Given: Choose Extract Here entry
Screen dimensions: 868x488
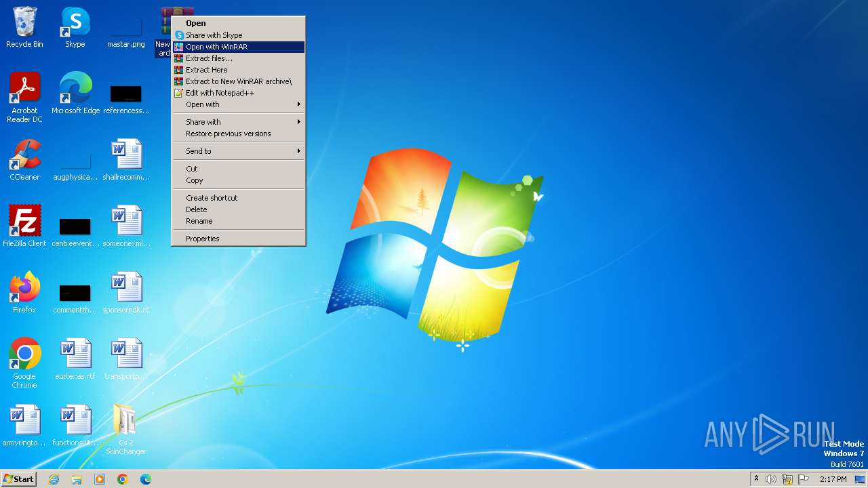Looking at the screenshot, I should 238,70.
